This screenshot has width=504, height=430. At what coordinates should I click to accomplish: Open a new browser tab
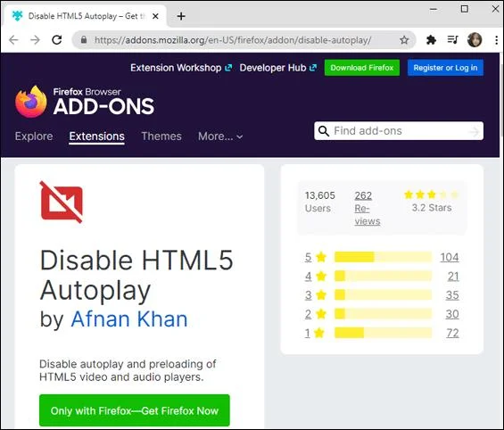coord(181,16)
